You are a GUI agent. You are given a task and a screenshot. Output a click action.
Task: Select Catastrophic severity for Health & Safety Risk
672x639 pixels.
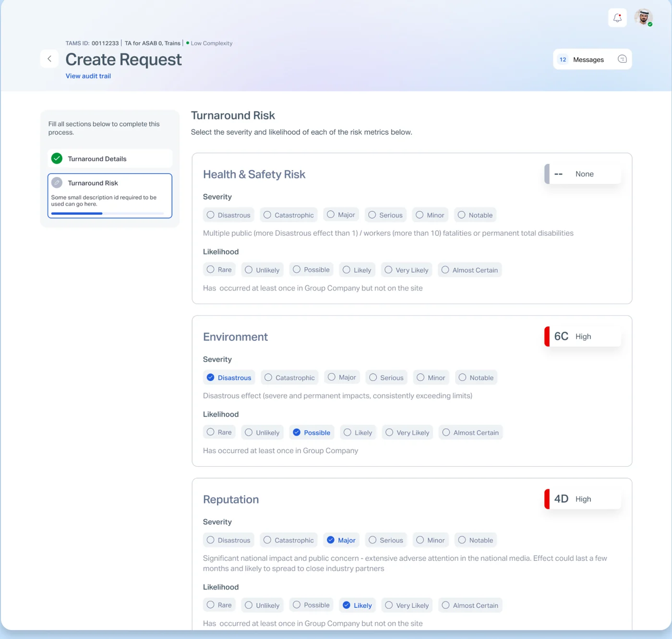(x=288, y=215)
